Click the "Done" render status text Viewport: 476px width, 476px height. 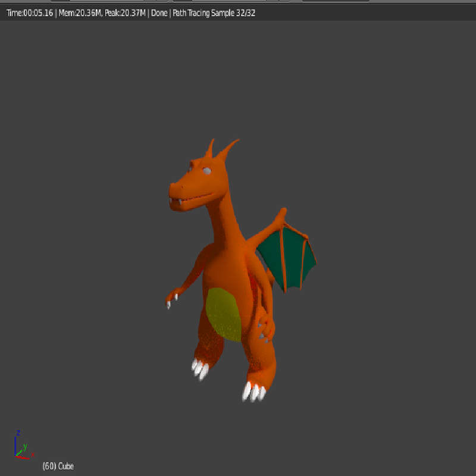coord(159,13)
